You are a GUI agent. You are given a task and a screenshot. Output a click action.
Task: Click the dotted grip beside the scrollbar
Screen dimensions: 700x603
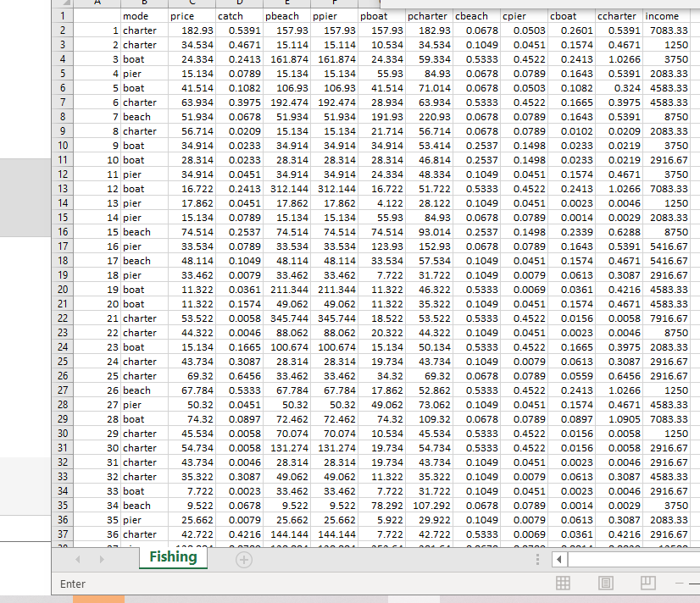point(537,559)
